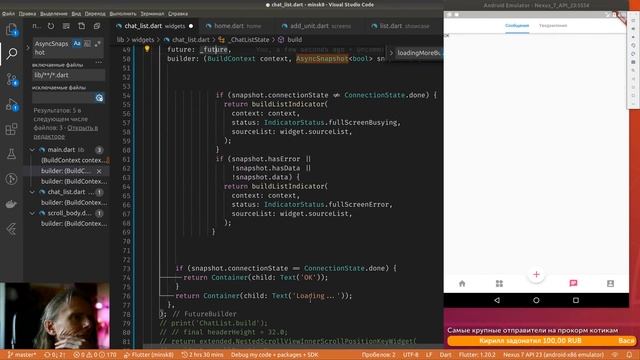Expand the replace field chevron
Screen dimensions: 640x360
(28, 48)
